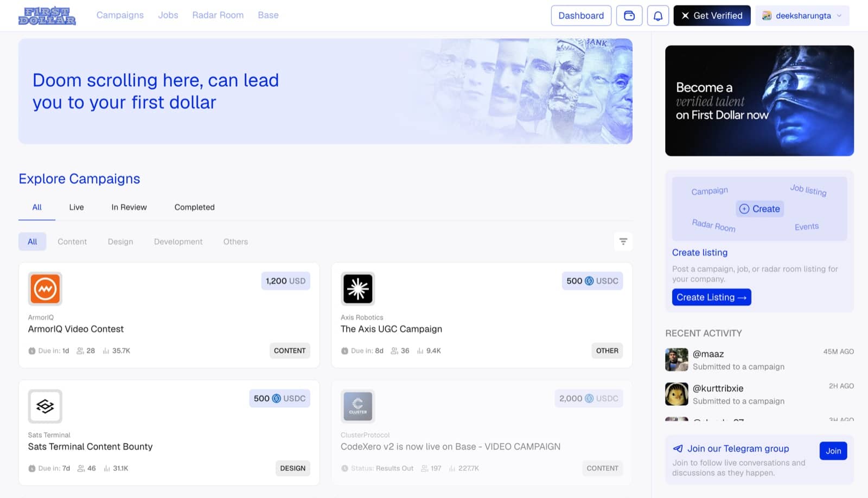This screenshot has width=868, height=498.
Task: Select the All status tab
Action: (x=37, y=207)
